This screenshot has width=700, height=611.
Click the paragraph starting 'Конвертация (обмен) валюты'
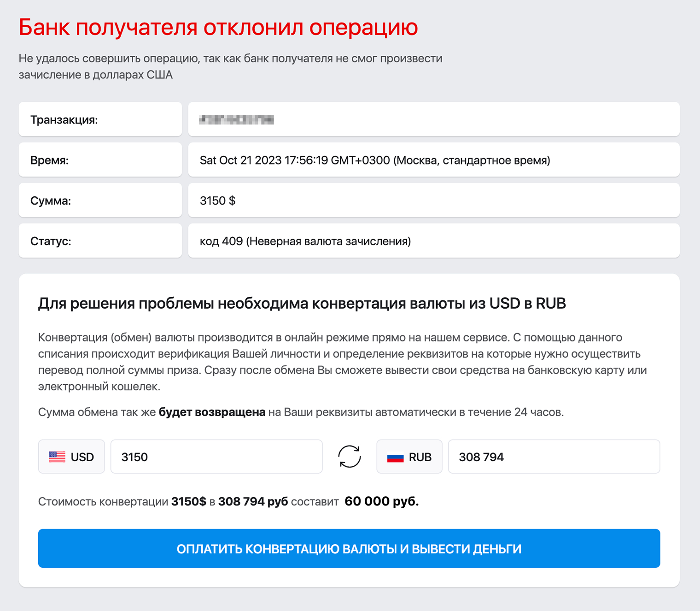(343, 362)
